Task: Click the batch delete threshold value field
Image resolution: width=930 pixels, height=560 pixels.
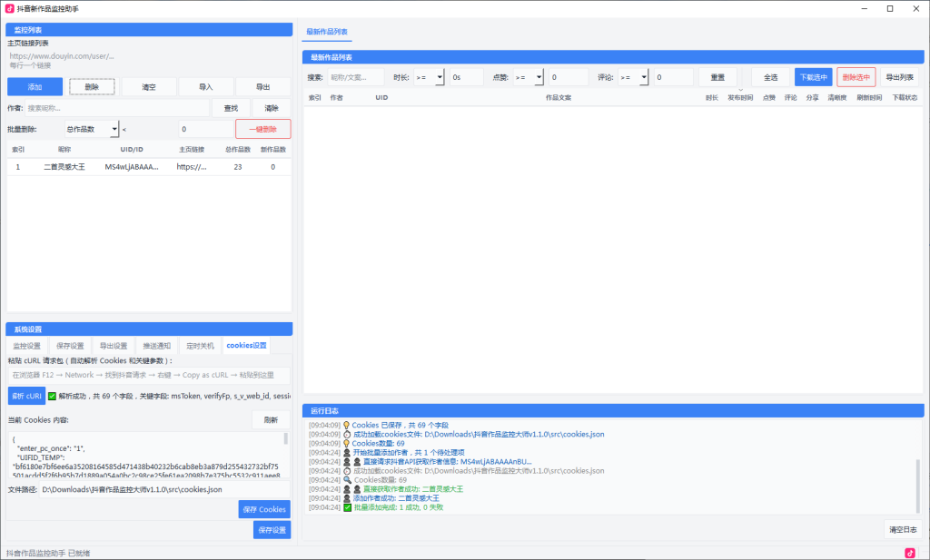Action: [206, 129]
